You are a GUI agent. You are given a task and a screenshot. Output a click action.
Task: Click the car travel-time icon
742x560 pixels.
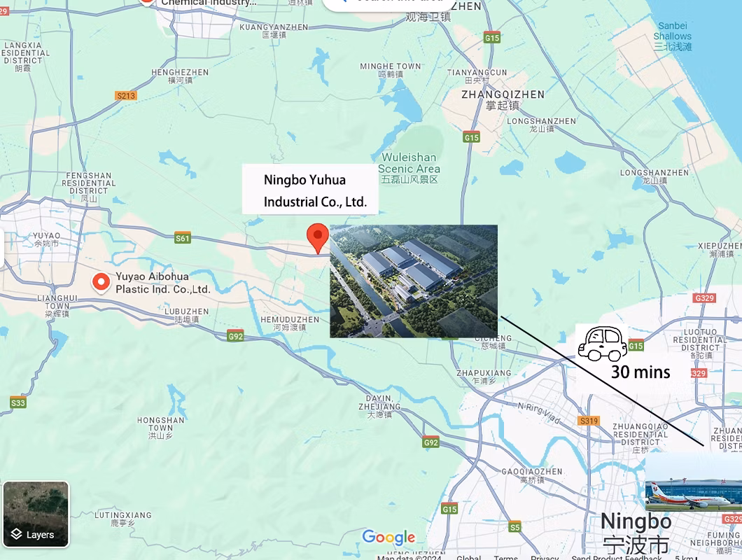point(603,344)
